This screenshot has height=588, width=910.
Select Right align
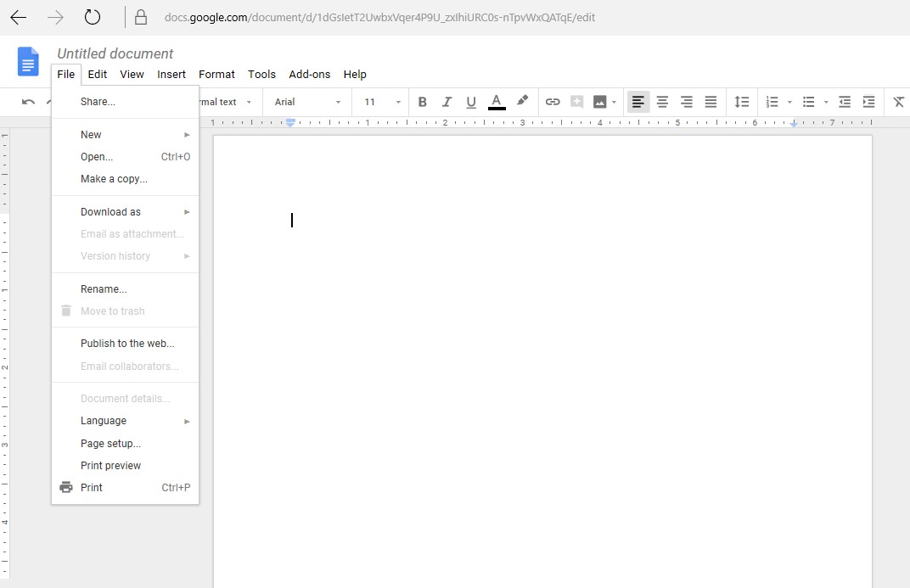[687, 102]
